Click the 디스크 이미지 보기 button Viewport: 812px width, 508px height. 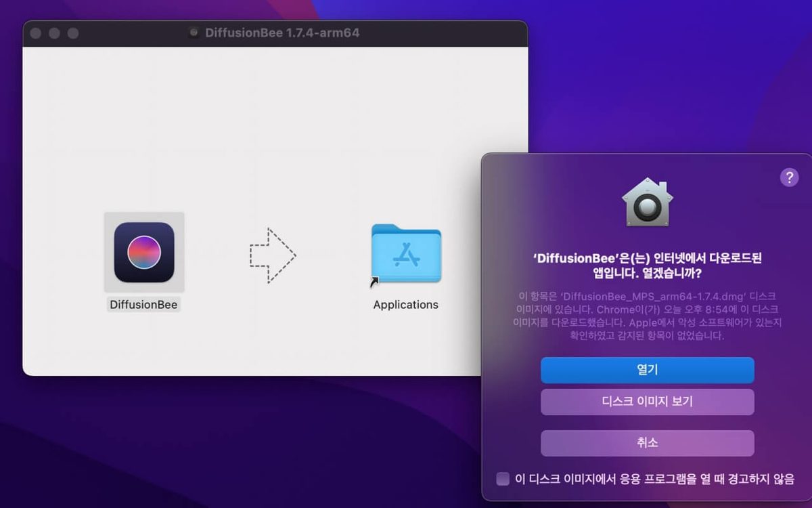pyautogui.click(x=647, y=402)
